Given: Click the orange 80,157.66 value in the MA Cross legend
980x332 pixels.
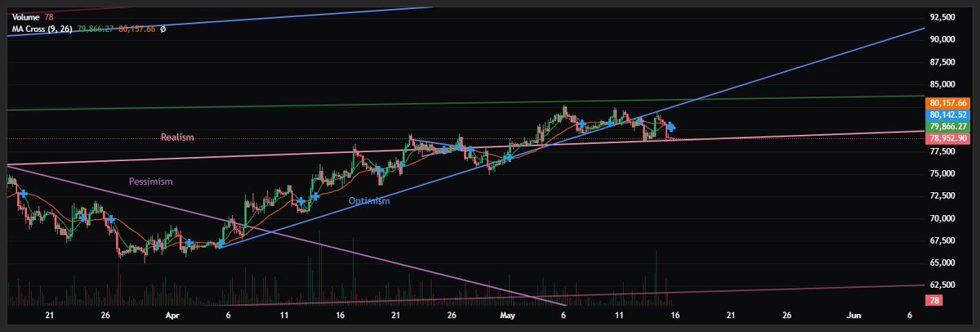Looking at the screenshot, I should coord(137,29).
